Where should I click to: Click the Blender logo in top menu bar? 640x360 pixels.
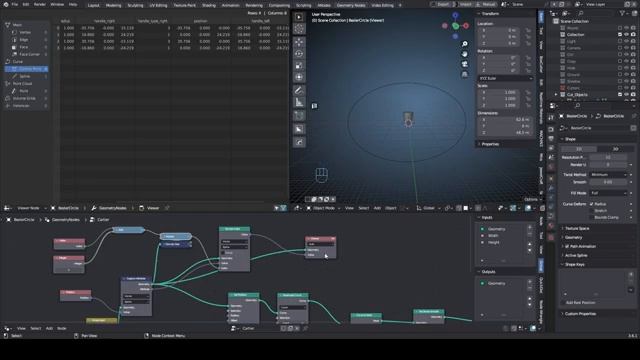click(6, 4)
